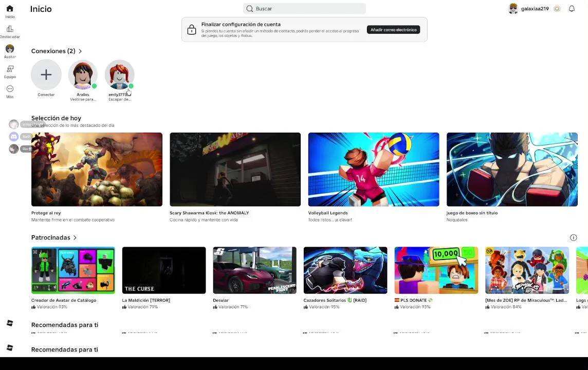The image size is (588, 370).
Task: Click 'Selección de hoy' heading
Action: coord(56,118)
